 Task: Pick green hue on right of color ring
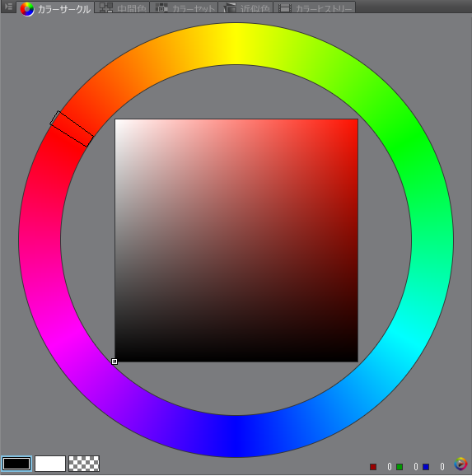[x=406, y=142]
